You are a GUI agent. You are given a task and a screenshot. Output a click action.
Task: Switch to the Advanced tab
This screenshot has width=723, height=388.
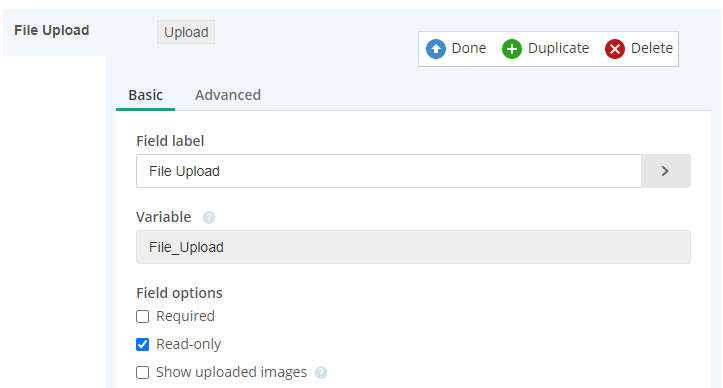[228, 95]
